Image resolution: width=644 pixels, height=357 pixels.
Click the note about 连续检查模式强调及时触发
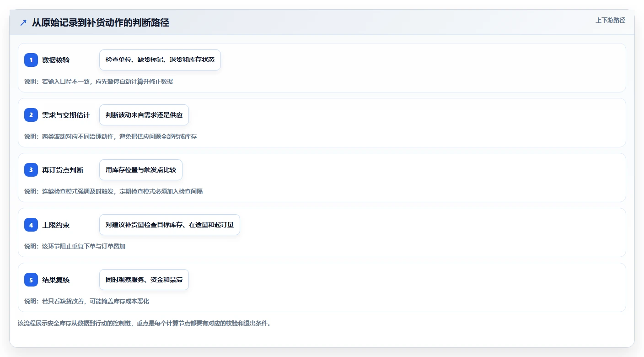(113, 191)
